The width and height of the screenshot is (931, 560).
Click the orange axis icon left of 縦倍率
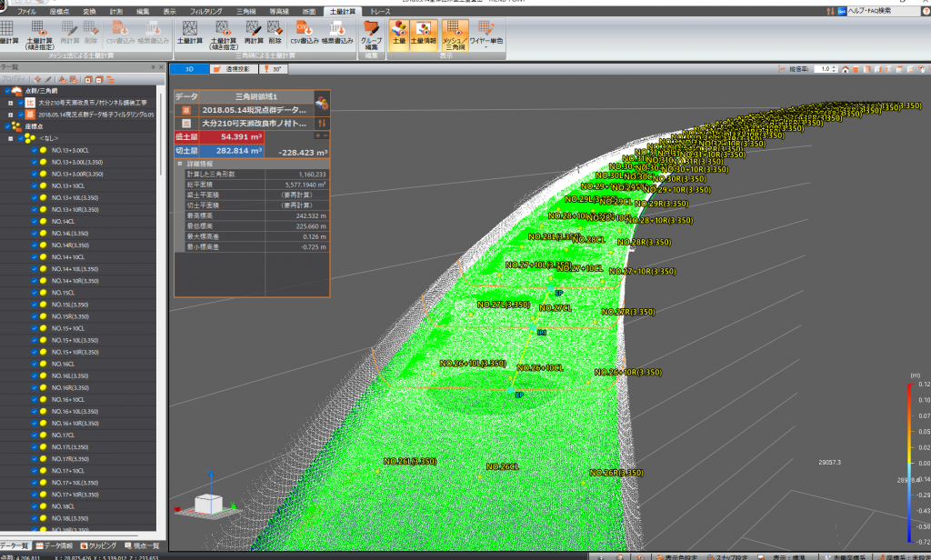coord(781,69)
